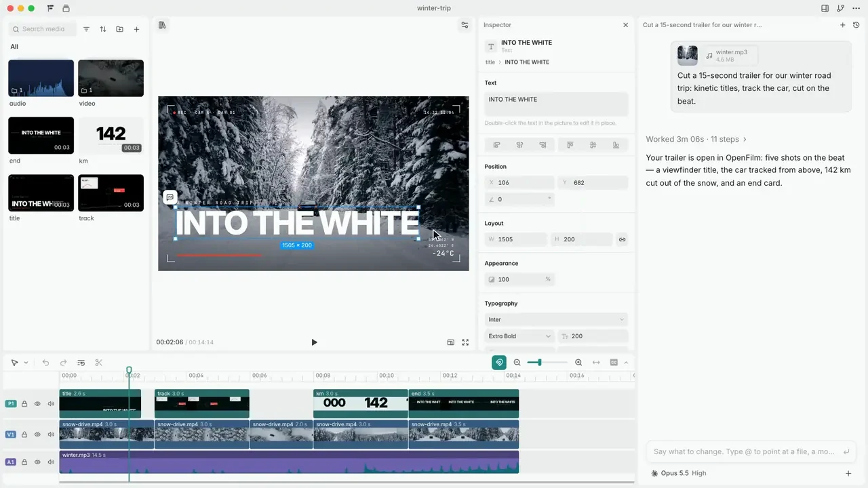868x488 pixels.
Task: Mute the P1 track speaker
Action: (51, 404)
